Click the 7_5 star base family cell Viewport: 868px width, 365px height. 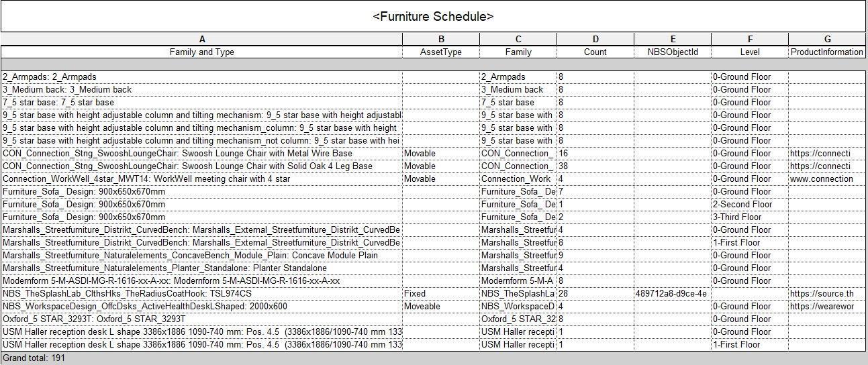point(518,103)
